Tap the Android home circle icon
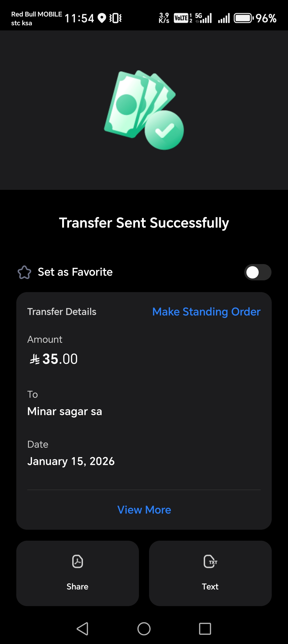288x644 pixels. coord(144,629)
